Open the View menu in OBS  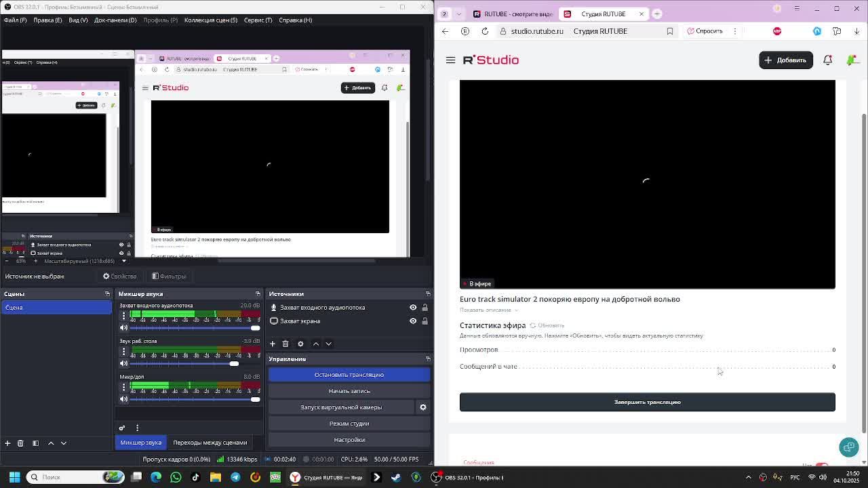pyautogui.click(x=78, y=20)
